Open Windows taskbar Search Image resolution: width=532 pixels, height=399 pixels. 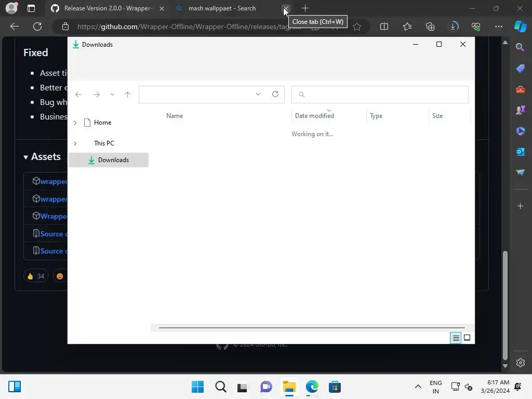220,387
